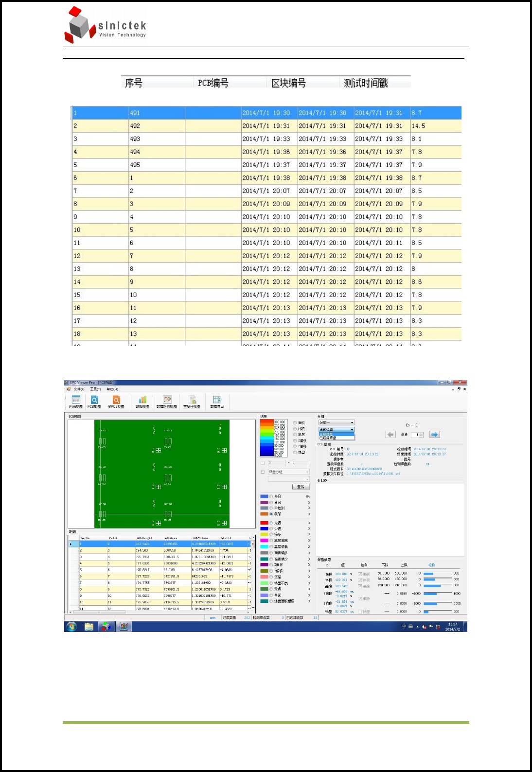The image size is (532, 772).
Task: Open the multi-PCB view (多PCB视图) icon
Action: click(116, 402)
